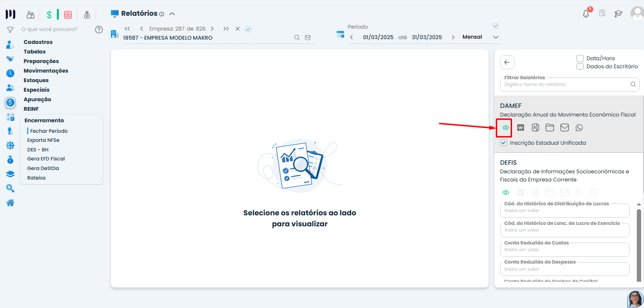The image size is (644, 308).
Task: Open the DEFIS info icon
Action: point(594,192)
